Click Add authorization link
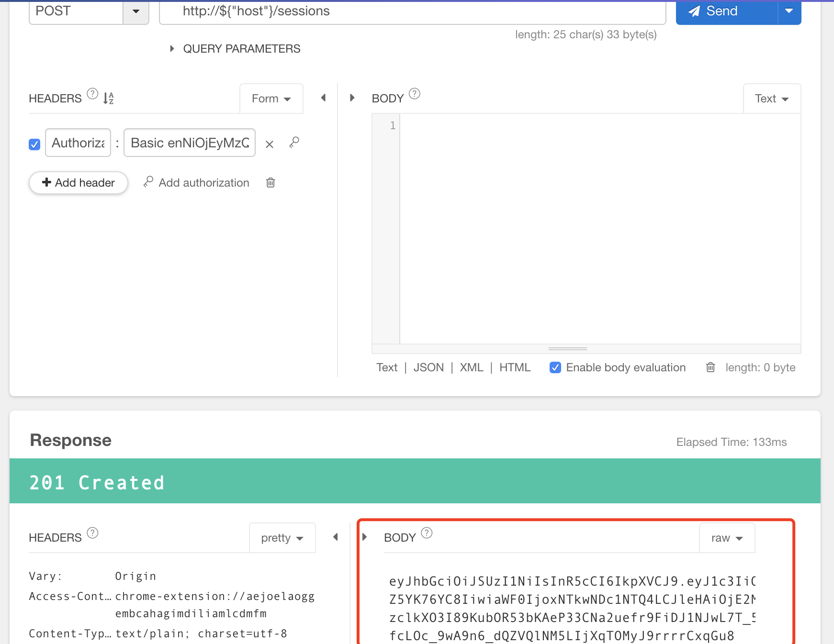Viewport: 834px width, 644px height. pos(196,183)
